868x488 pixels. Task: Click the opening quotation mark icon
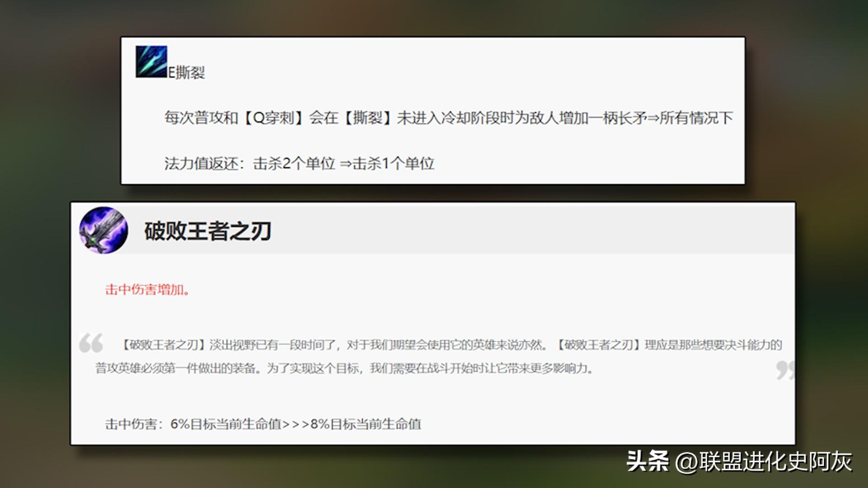point(91,343)
